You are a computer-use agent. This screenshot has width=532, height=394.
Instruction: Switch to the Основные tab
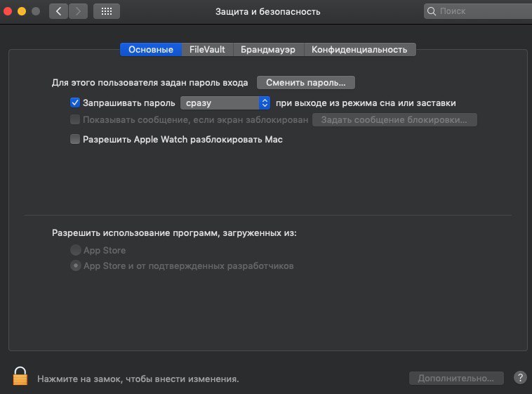pyautogui.click(x=151, y=50)
